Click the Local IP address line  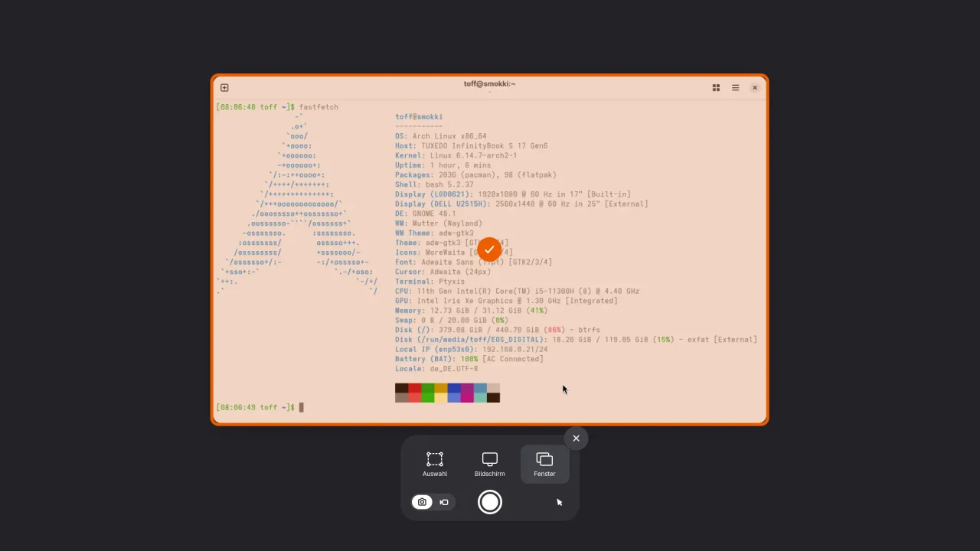point(471,350)
